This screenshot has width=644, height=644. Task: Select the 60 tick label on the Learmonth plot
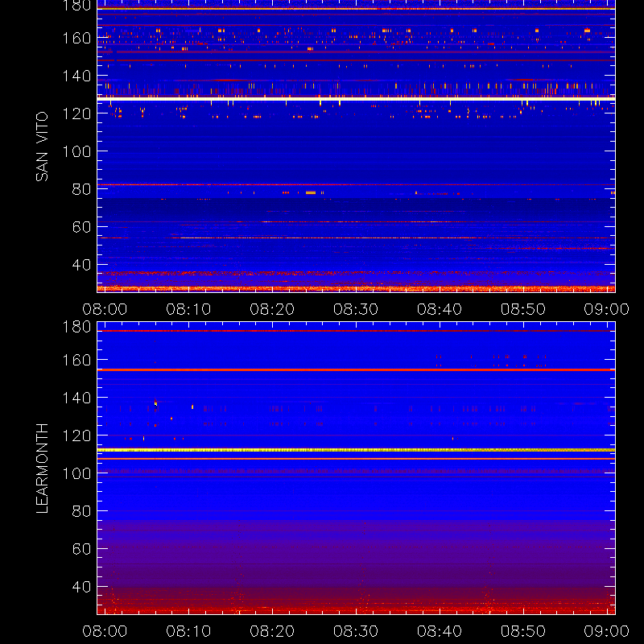81,549
